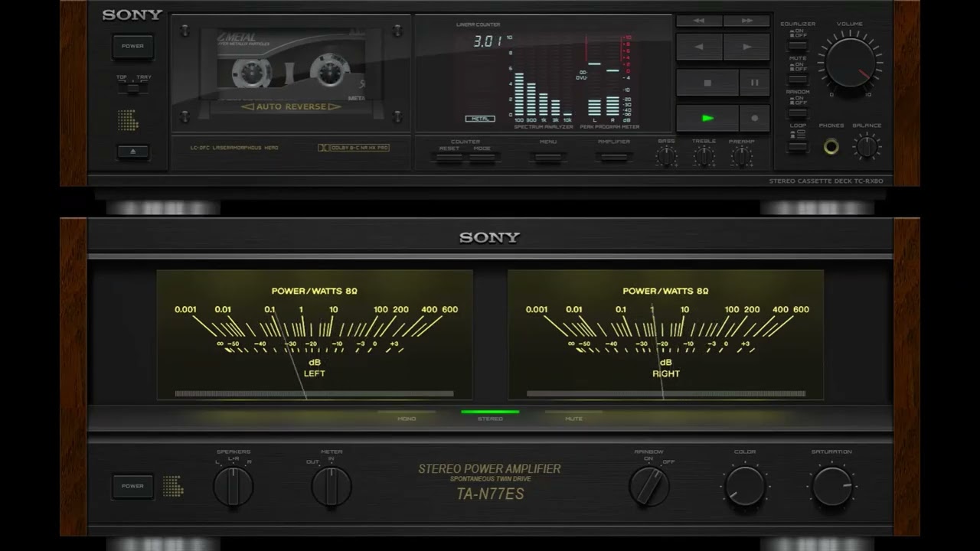This screenshot has height=551, width=980.
Task: Click the linear counter reading 3.01
Action: tap(488, 41)
